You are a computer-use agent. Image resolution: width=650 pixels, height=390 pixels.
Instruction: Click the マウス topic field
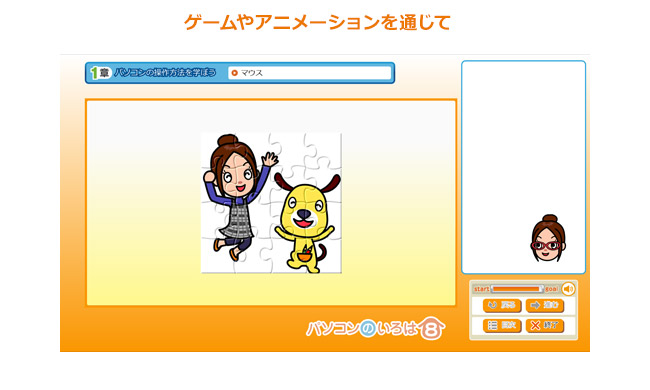[x=310, y=73]
